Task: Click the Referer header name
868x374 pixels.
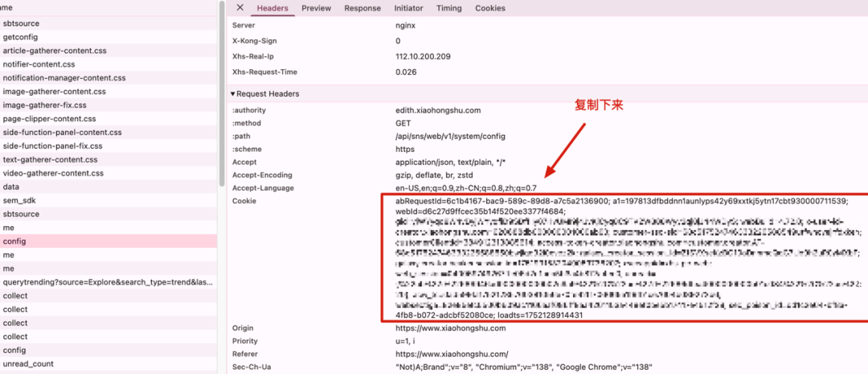Action: coord(244,354)
